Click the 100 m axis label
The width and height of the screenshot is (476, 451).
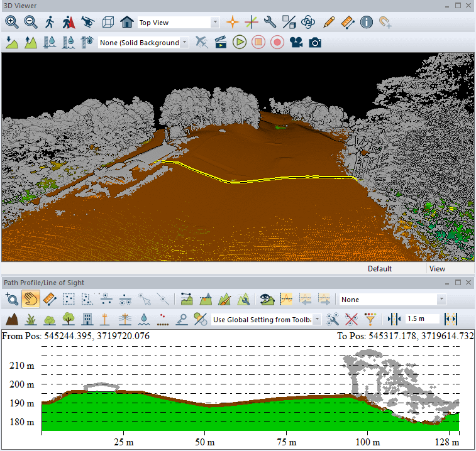[x=367, y=442]
